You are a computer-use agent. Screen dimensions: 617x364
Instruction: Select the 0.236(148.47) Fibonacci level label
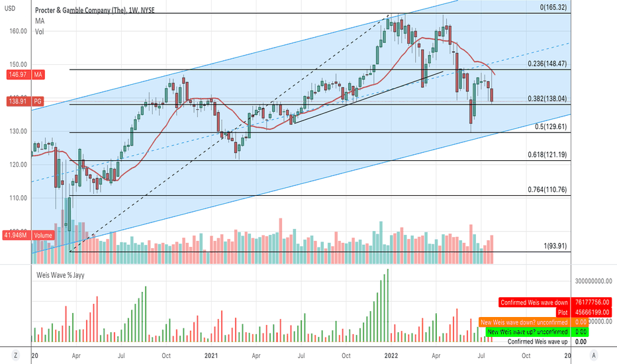pos(547,64)
